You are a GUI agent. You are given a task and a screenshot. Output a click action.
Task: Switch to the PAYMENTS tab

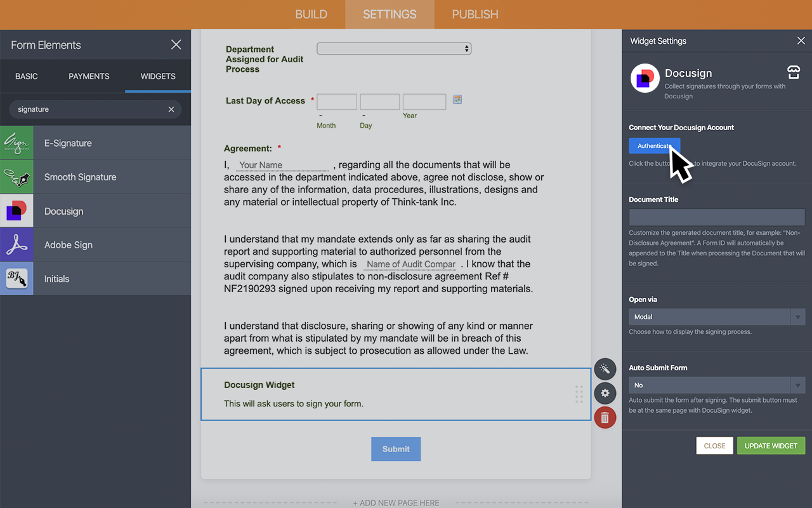pos(89,76)
